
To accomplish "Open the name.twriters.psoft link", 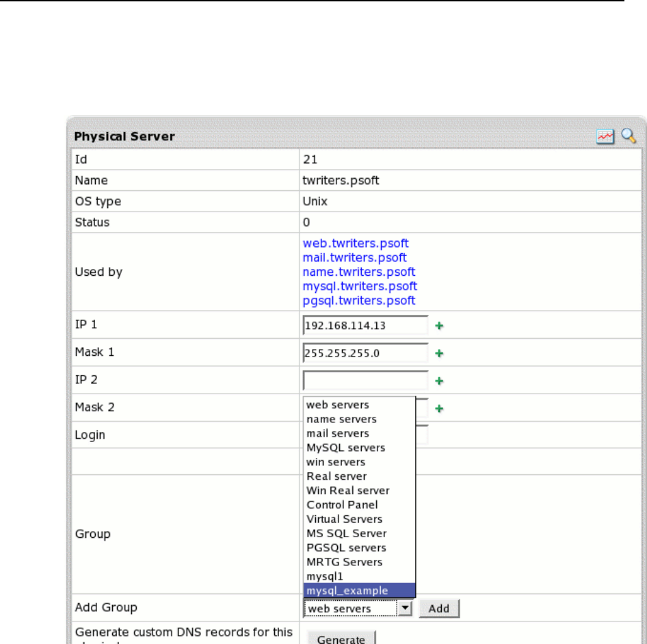I will click(x=358, y=272).
